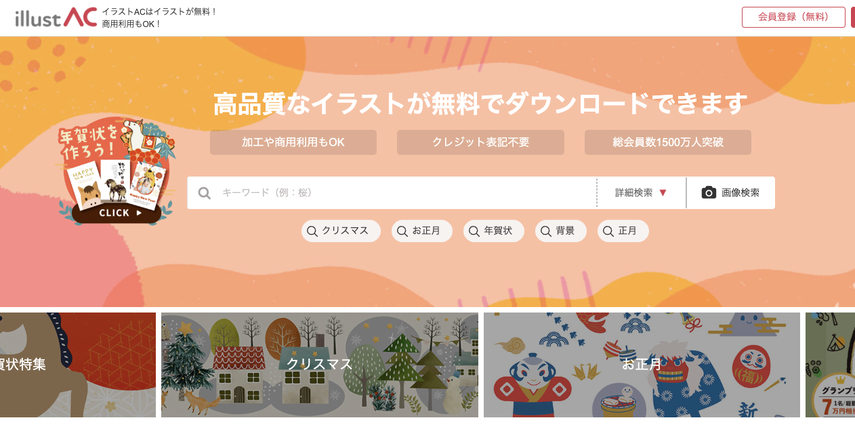855x439 pixels.
Task: Open the 年賀状を作ろう CLICK banner
Action: tap(116, 171)
